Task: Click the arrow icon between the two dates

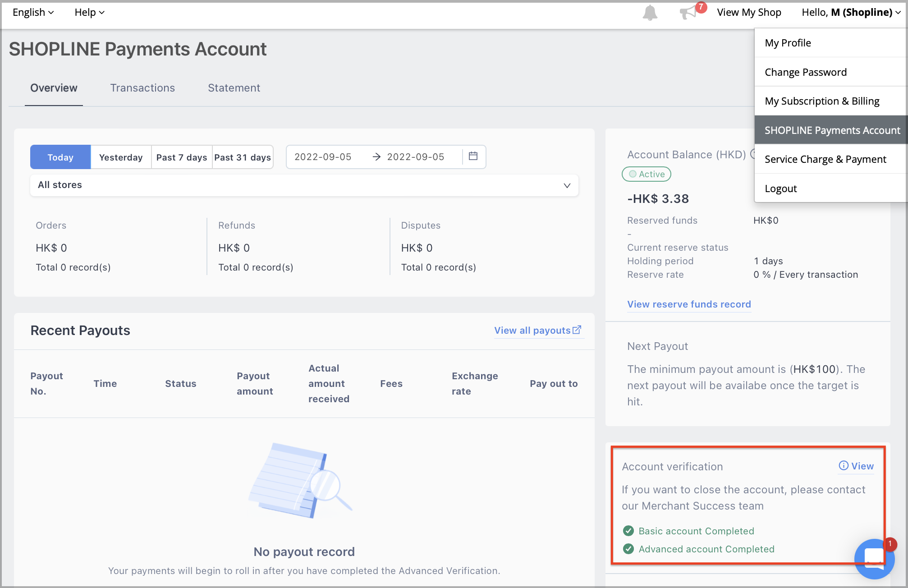Action: point(376,156)
